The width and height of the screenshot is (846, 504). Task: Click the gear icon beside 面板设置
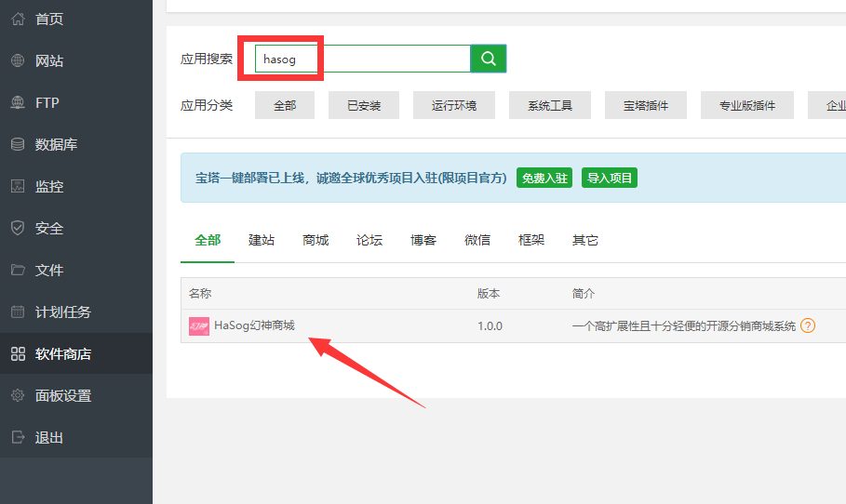(x=18, y=395)
